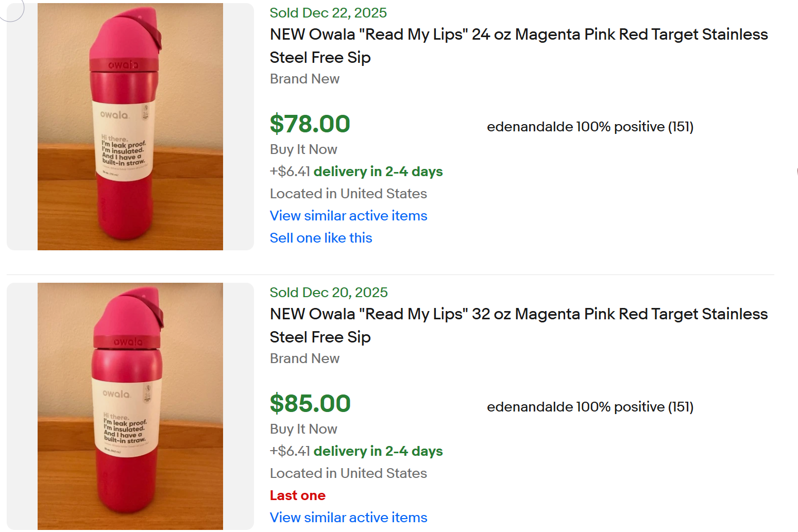
Task: Select the "Sold Dec 20, 2025" label
Action: pos(329,293)
